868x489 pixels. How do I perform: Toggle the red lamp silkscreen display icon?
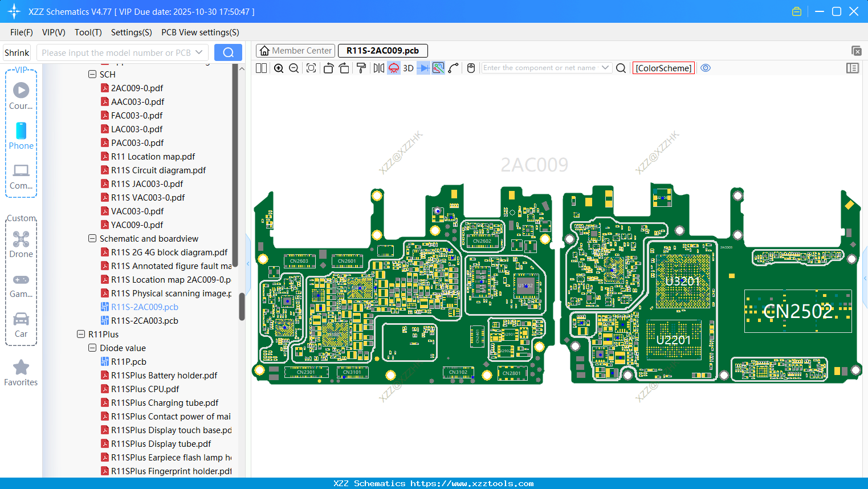[393, 68]
